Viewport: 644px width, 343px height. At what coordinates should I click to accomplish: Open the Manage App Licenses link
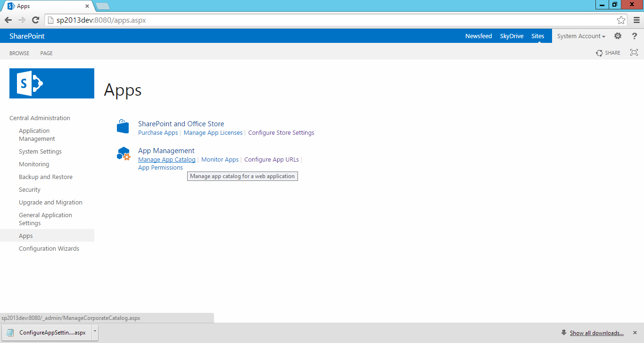[213, 133]
